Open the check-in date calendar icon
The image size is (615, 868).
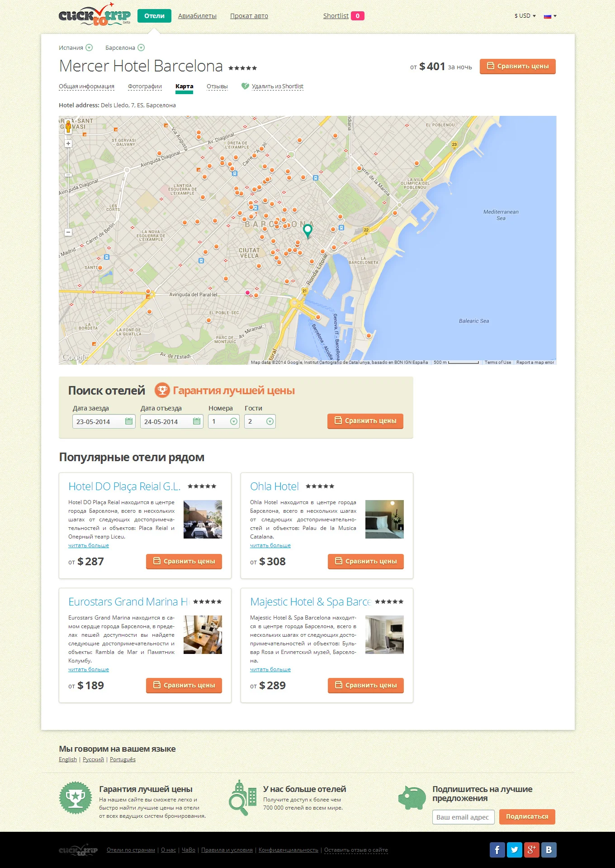point(129,421)
